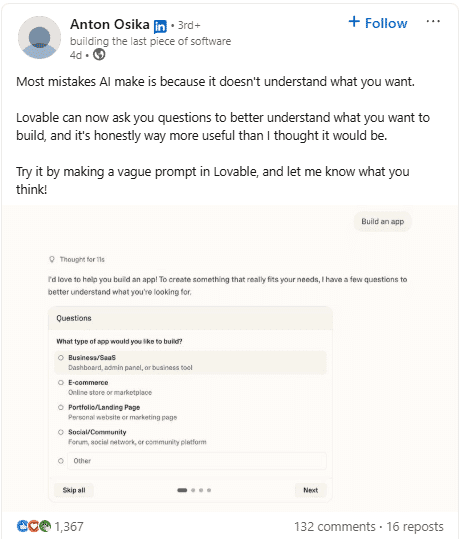Viewport: 460px width, 539px height.
Task: Select the E-commerce radio option
Action: pyautogui.click(x=61, y=383)
